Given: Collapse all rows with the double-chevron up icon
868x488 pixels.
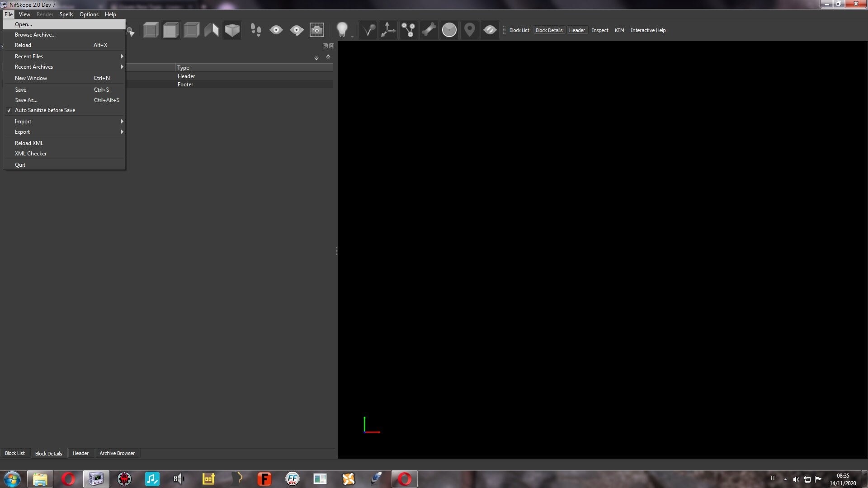Looking at the screenshot, I should [328, 57].
